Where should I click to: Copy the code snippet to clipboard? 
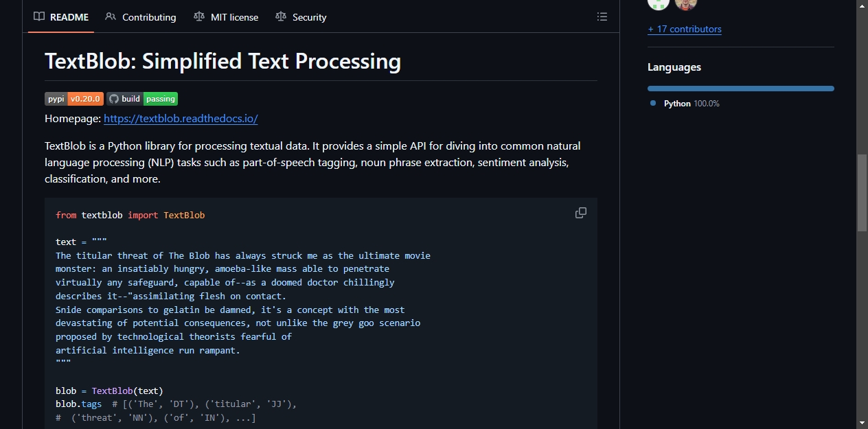(581, 213)
